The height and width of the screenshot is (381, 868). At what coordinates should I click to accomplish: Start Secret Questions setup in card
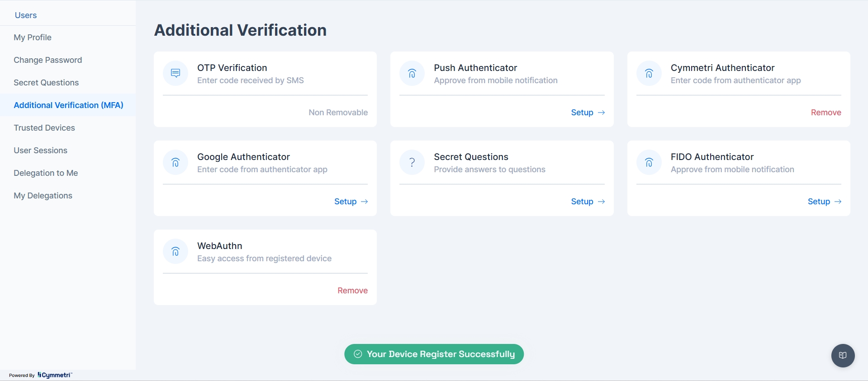pyautogui.click(x=587, y=202)
